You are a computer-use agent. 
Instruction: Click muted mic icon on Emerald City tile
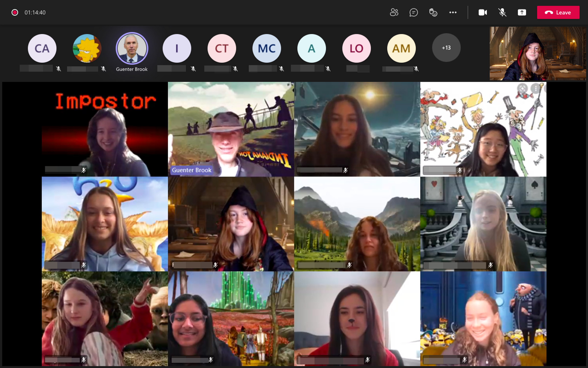click(210, 360)
